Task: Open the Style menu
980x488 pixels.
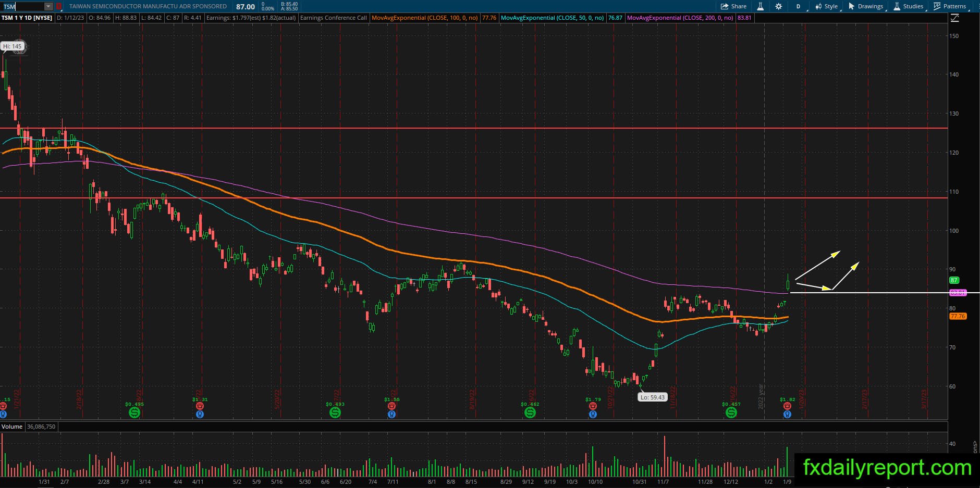Action: [x=827, y=6]
